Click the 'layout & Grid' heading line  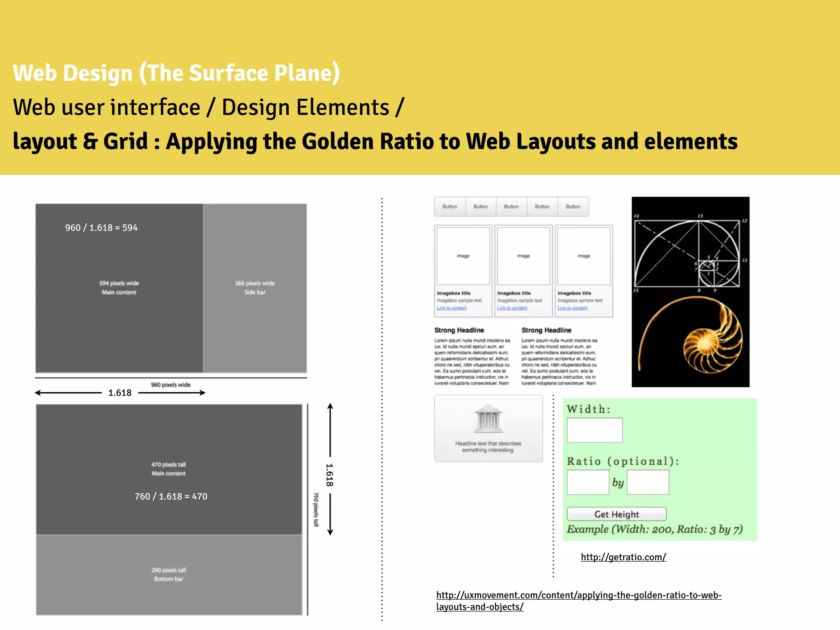pyautogui.click(x=375, y=142)
